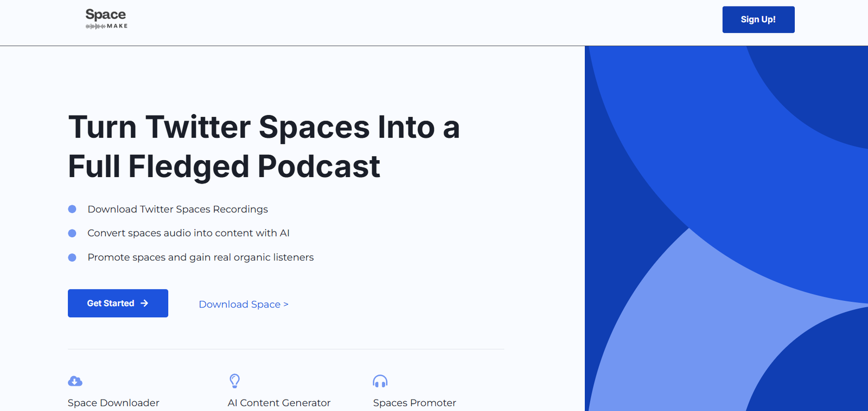Open the Download Space link
The width and height of the screenshot is (868, 411).
[x=243, y=305]
